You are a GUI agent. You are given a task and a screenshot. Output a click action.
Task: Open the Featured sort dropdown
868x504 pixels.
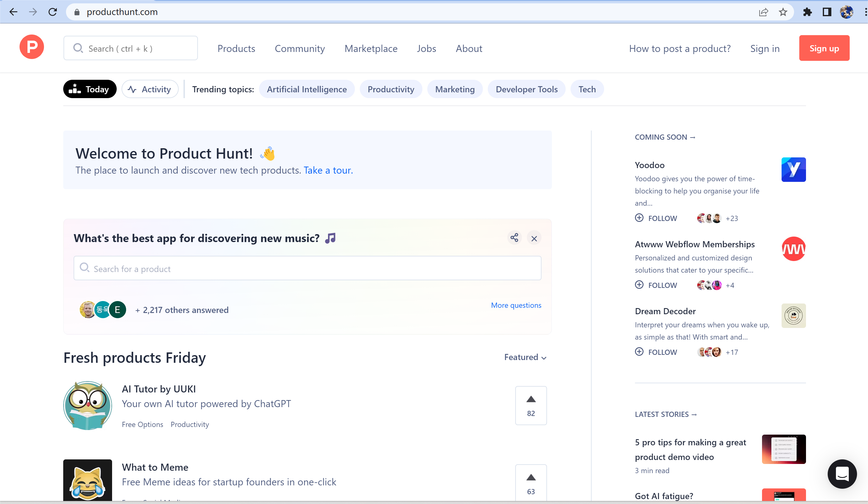(x=525, y=357)
